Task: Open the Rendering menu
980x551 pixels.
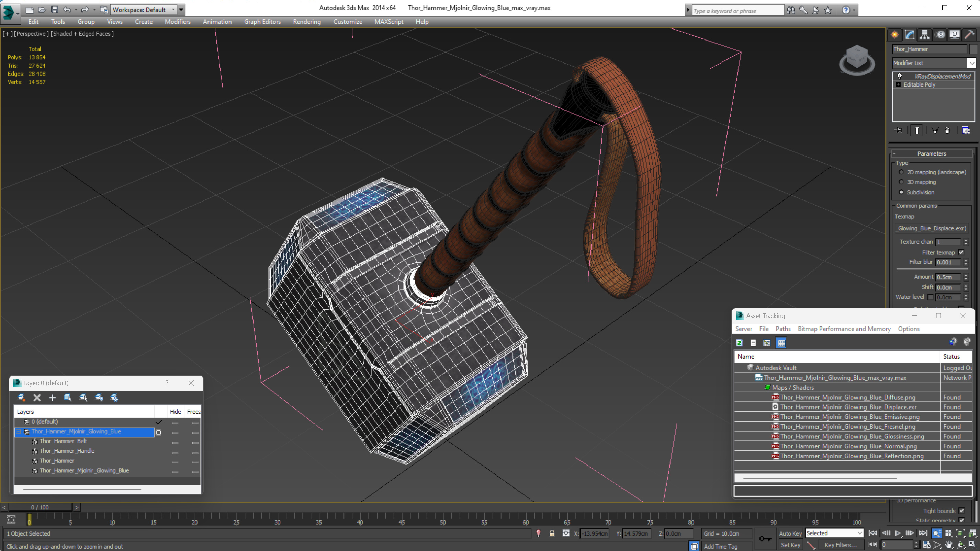Action: pos(307,22)
